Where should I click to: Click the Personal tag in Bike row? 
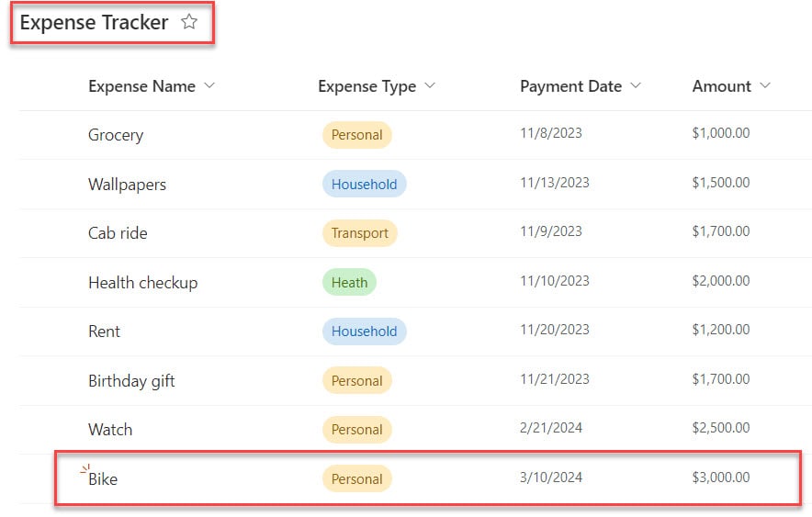click(356, 479)
